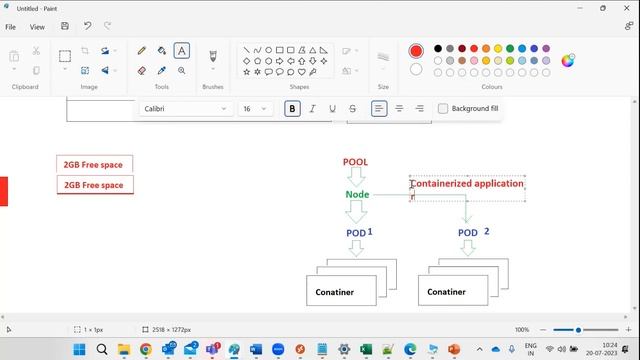Select the Fill with colour bucket tool

click(x=162, y=51)
